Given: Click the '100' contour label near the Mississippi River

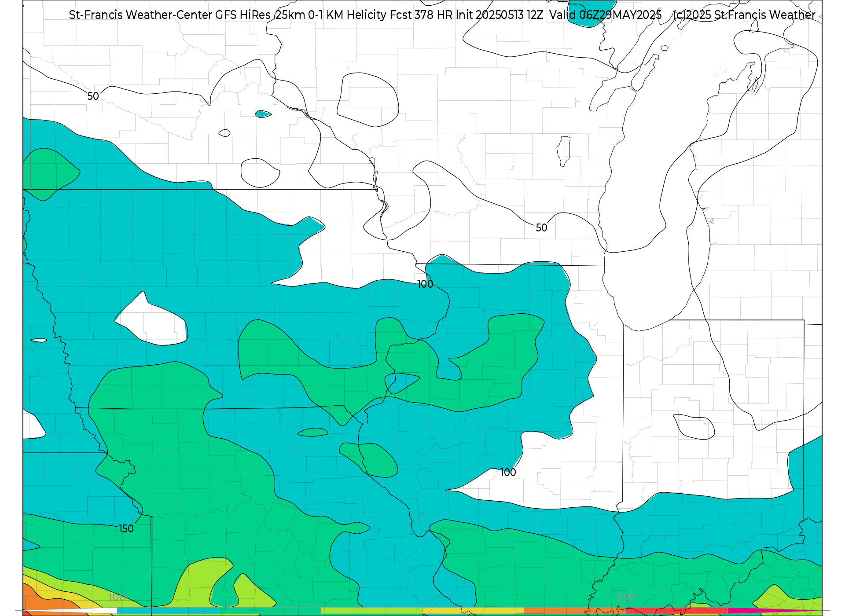Looking at the screenshot, I should click(x=425, y=284).
